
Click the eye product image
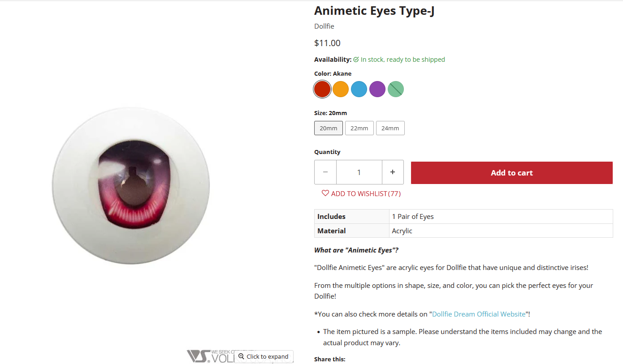click(x=131, y=185)
